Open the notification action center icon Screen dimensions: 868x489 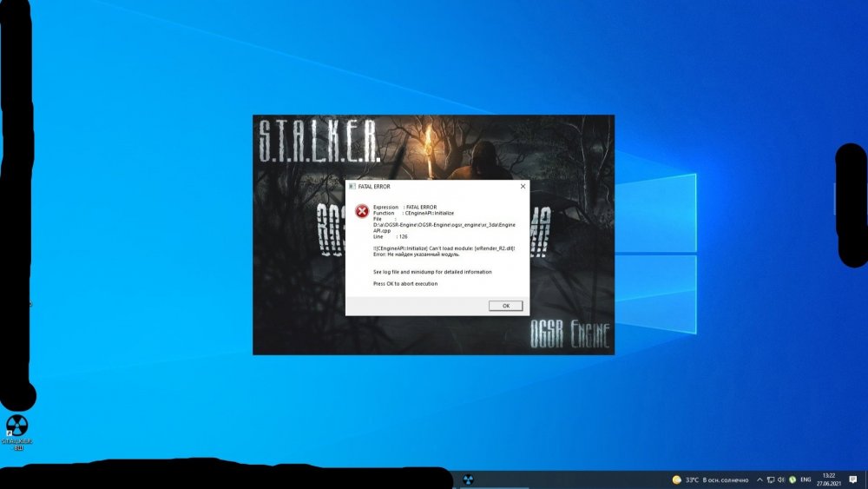click(854, 479)
